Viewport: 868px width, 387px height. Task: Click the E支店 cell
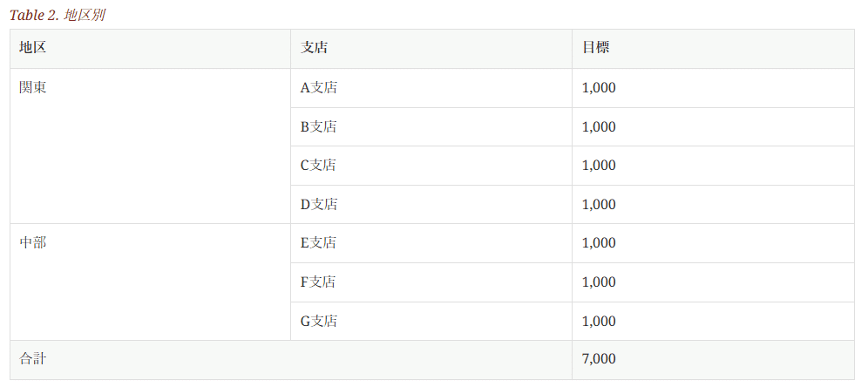click(x=318, y=242)
